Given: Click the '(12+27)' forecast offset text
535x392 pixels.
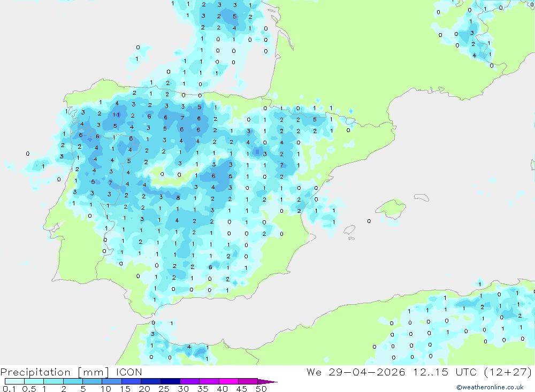Looking at the screenshot, I should (508, 372).
